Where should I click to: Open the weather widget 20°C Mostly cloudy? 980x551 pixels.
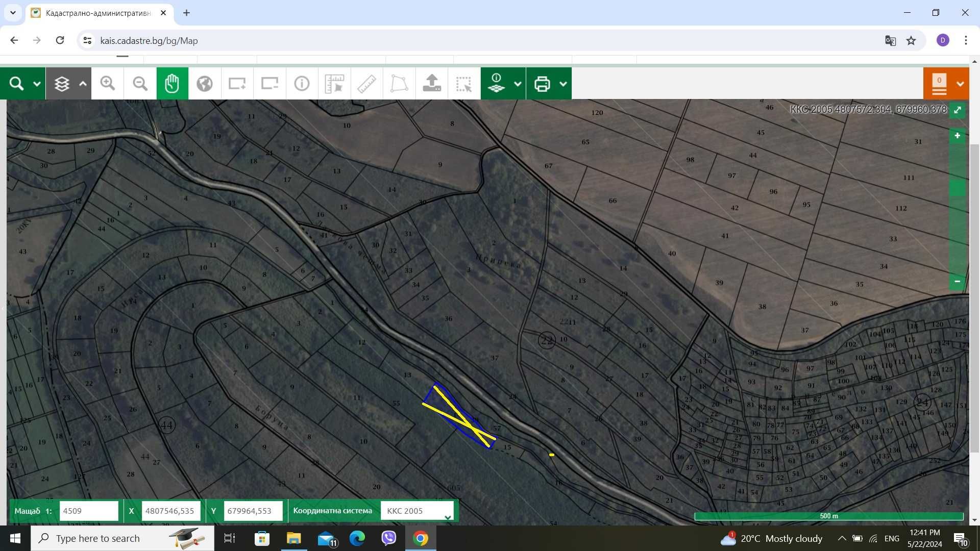(x=771, y=538)
